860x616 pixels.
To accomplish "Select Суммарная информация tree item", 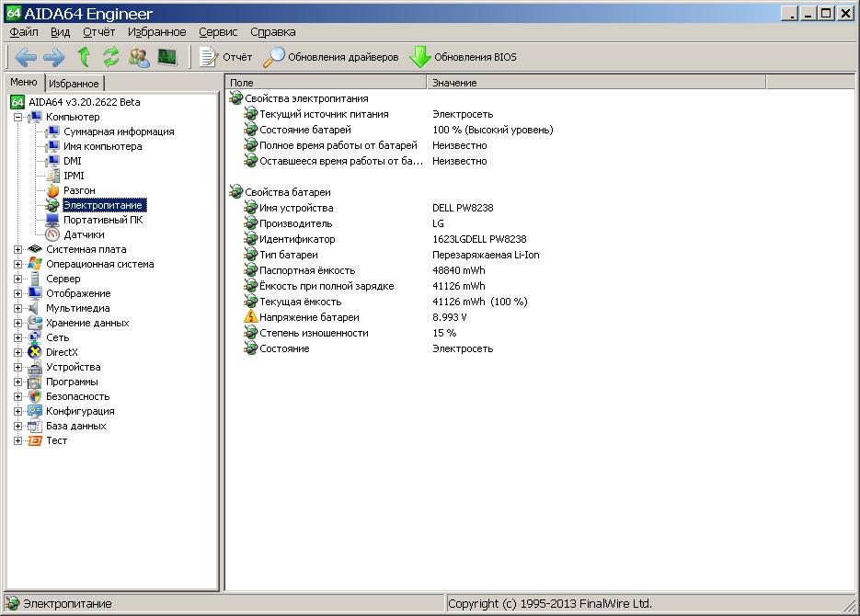I will tap(119, 131).
